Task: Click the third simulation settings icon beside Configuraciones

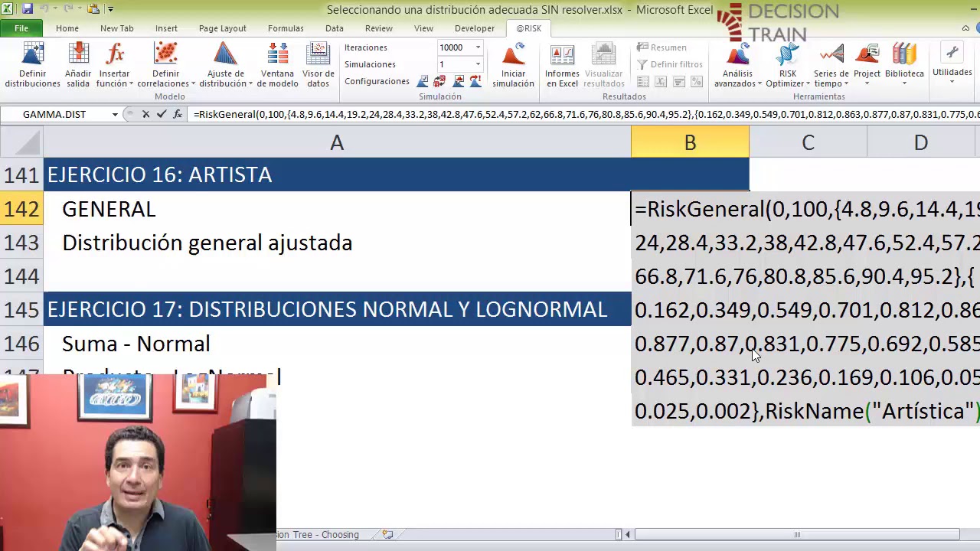Action: 459,81
